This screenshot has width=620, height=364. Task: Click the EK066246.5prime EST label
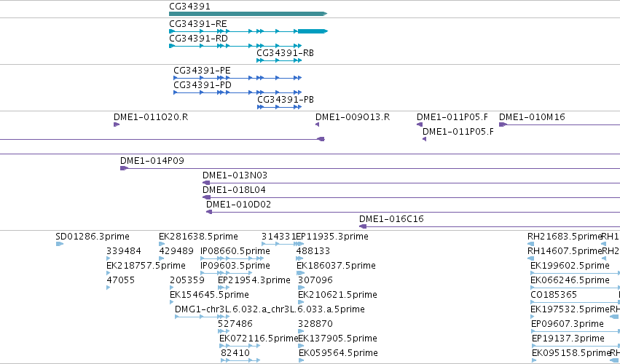click(570, 280)
